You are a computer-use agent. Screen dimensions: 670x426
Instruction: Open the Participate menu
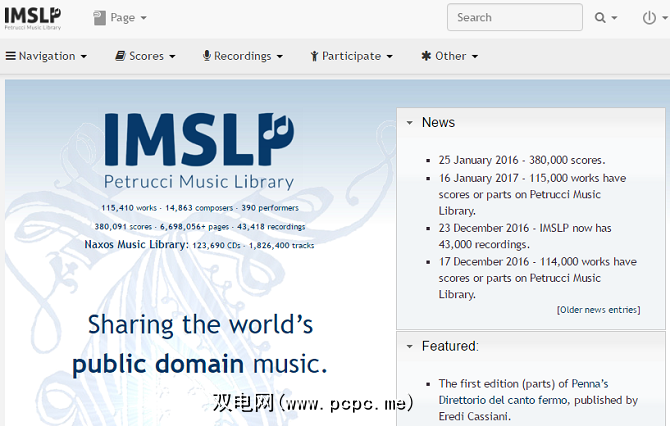pos(352,56)
